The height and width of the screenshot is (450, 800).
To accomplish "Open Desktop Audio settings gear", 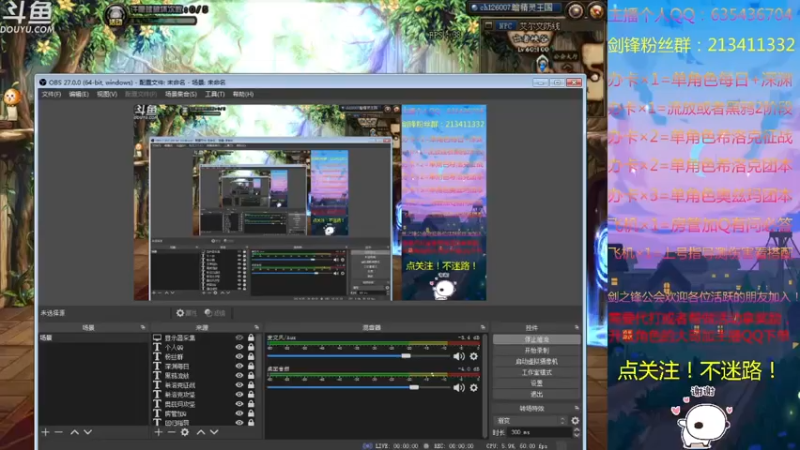I will (473, 388).
